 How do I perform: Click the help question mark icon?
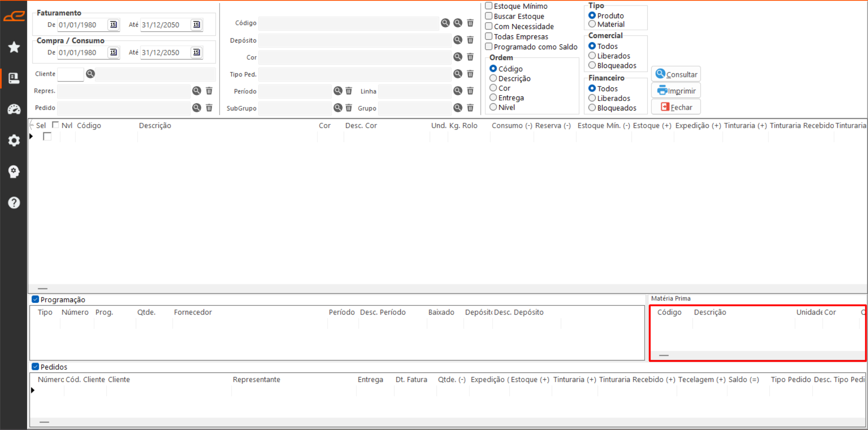(14, 202)
